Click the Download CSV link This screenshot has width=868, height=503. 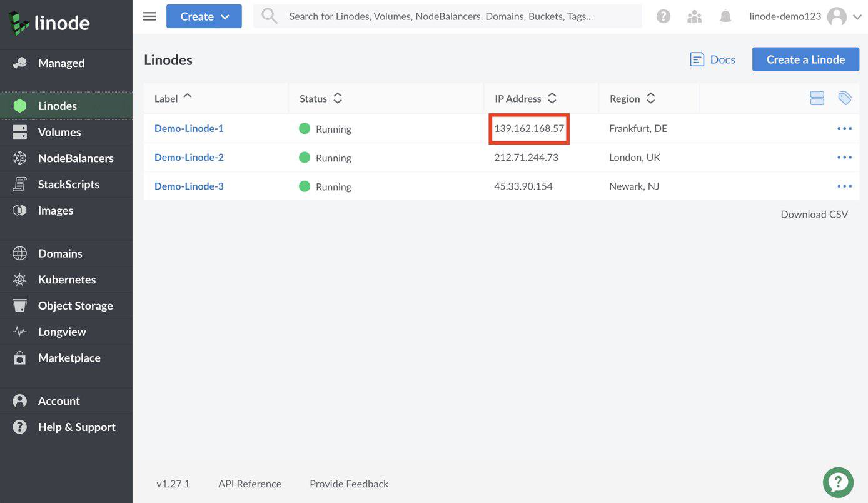click(814, 214)
